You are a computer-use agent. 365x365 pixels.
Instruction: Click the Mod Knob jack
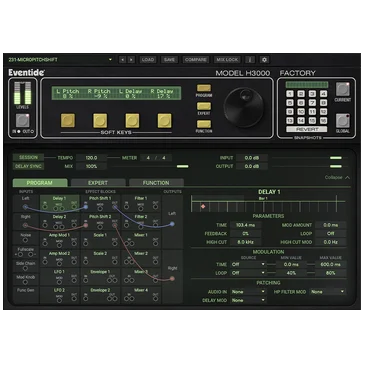(x=25, y=282)
